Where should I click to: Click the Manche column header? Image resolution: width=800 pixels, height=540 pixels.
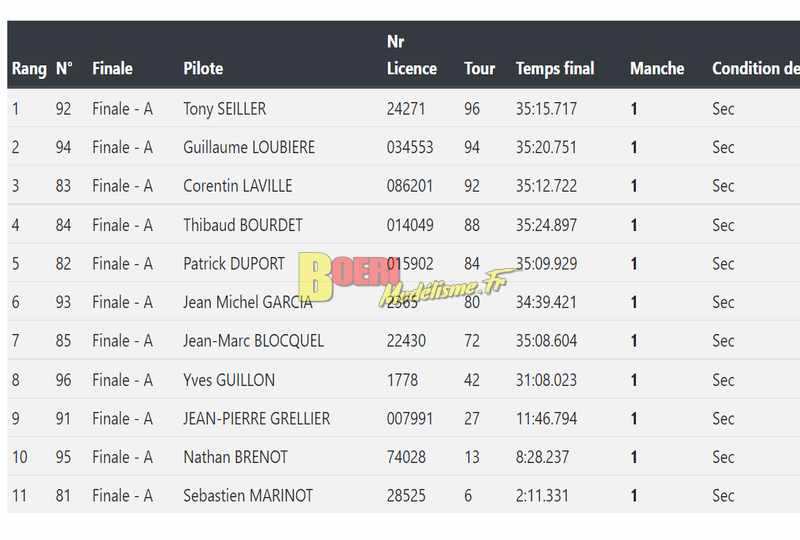657,68
